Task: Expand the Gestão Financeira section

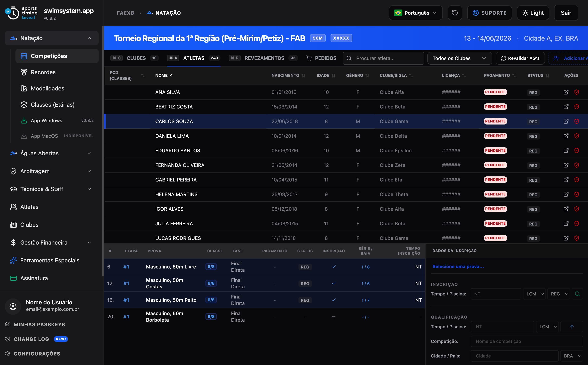Action: (52, 243)
